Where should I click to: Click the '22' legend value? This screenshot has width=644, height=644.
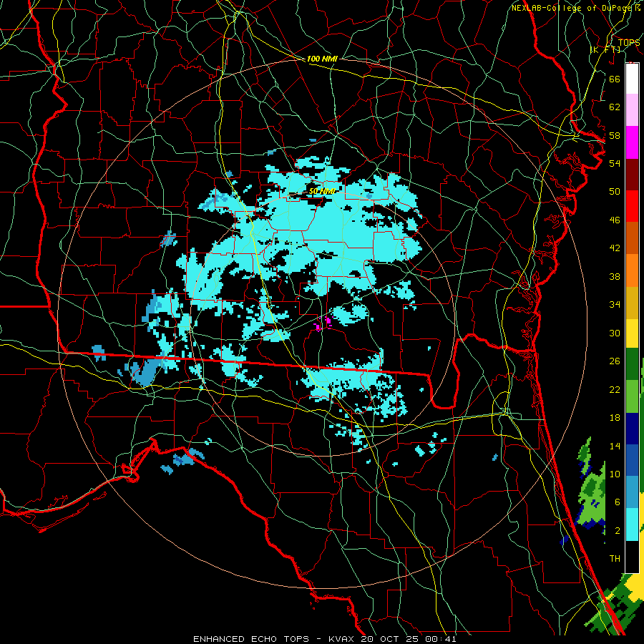coord(615,389)
